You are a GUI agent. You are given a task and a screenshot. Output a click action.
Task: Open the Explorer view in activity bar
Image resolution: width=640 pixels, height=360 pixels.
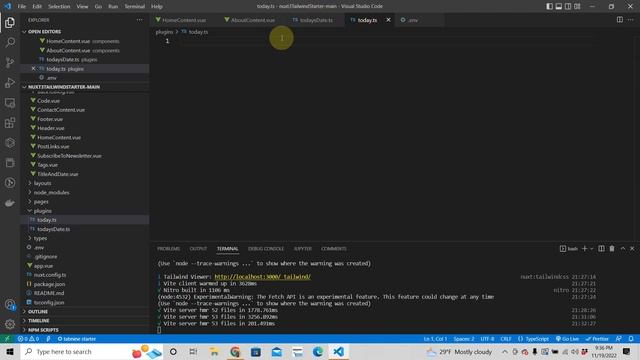tap(10, 22)
